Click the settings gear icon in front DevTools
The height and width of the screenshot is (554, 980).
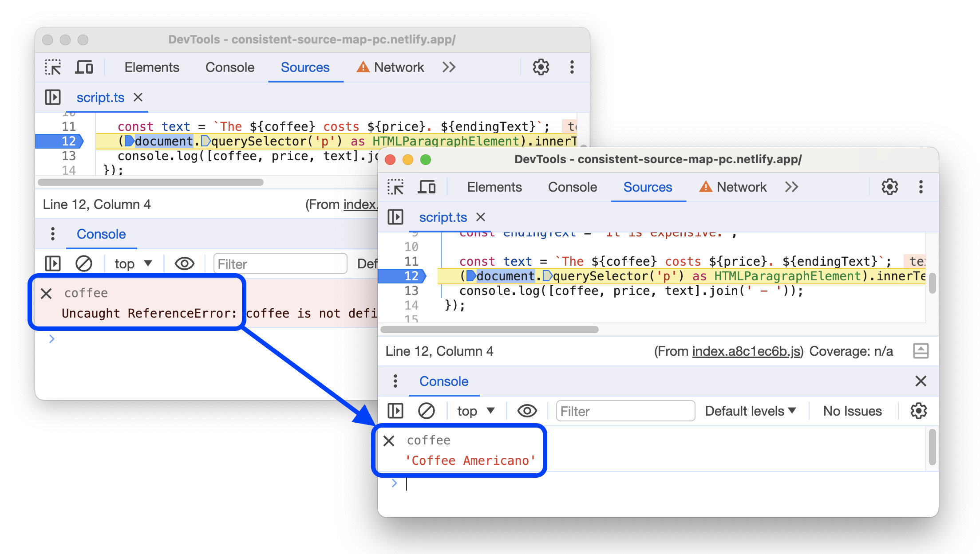pos(889,186)
